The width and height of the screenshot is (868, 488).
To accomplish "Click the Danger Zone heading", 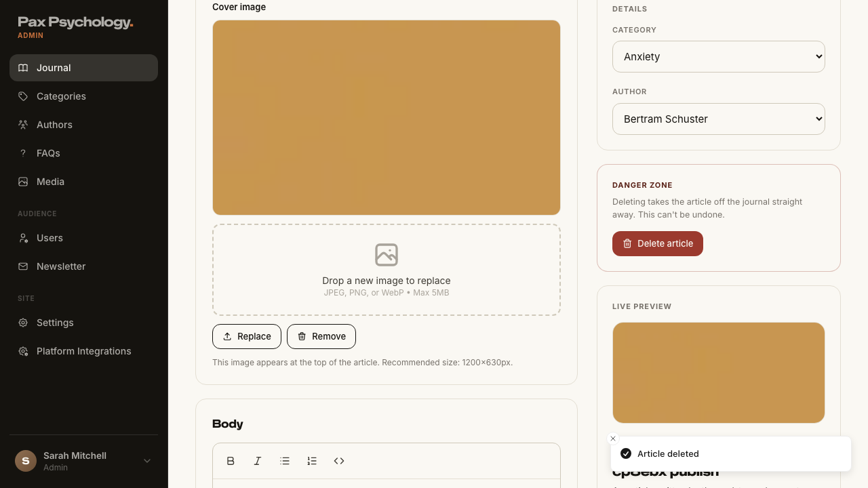I will point(642,185).
